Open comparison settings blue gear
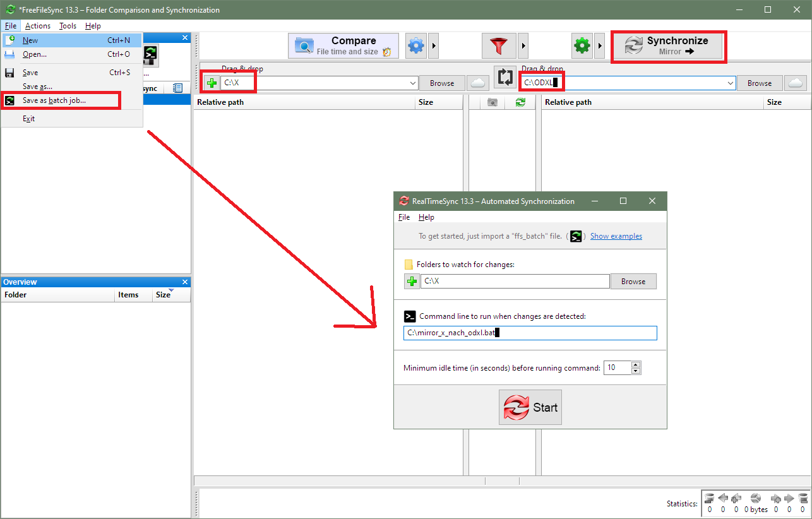This screenshot has width=812, height=519. point(415,46)
